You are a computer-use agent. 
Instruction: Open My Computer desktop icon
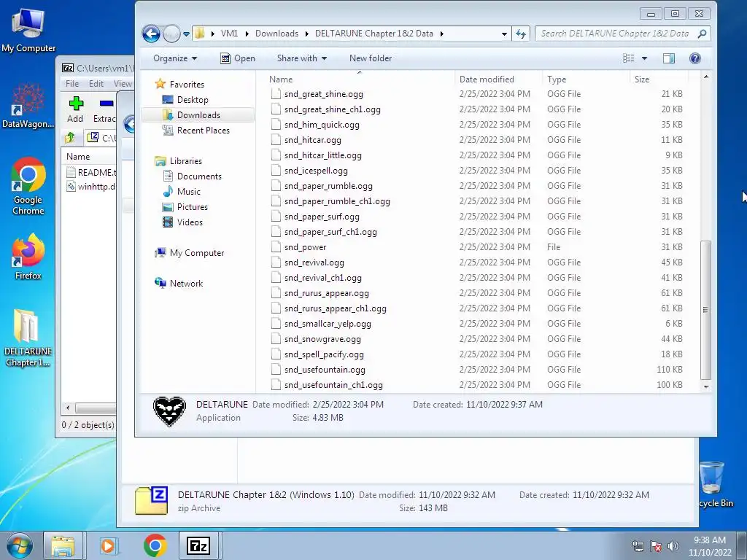28,30
